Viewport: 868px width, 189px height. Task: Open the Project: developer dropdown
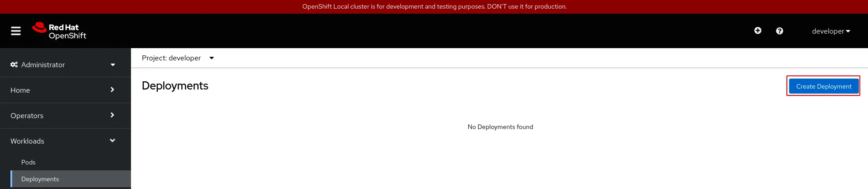tap(178, 58)
